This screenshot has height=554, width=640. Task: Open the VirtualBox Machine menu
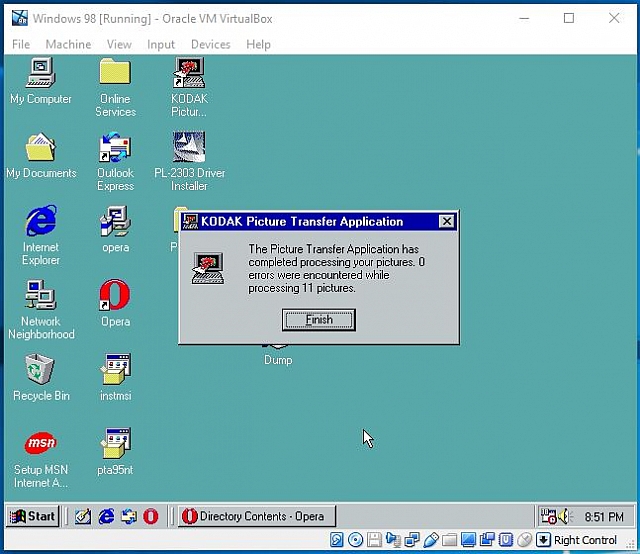(x=68, y=44)
